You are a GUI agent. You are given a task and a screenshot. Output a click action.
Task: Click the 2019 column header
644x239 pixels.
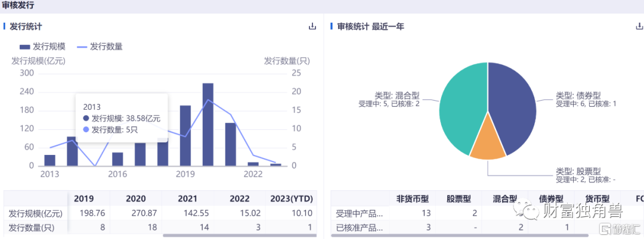point(84,198)
